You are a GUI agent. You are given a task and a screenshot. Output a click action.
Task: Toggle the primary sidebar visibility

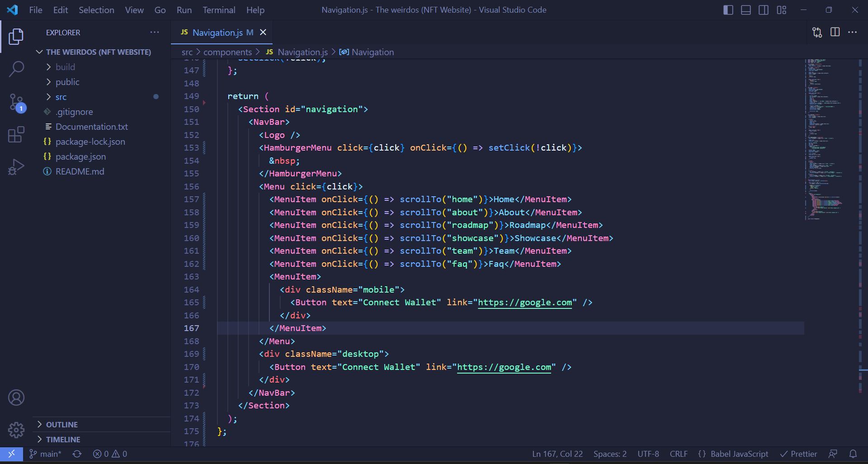728,9
